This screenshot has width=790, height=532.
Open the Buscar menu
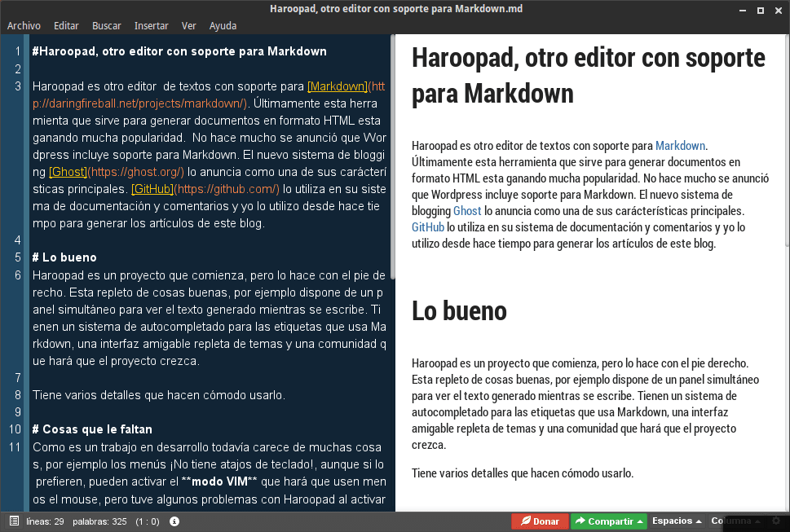(x=106, y=26)
